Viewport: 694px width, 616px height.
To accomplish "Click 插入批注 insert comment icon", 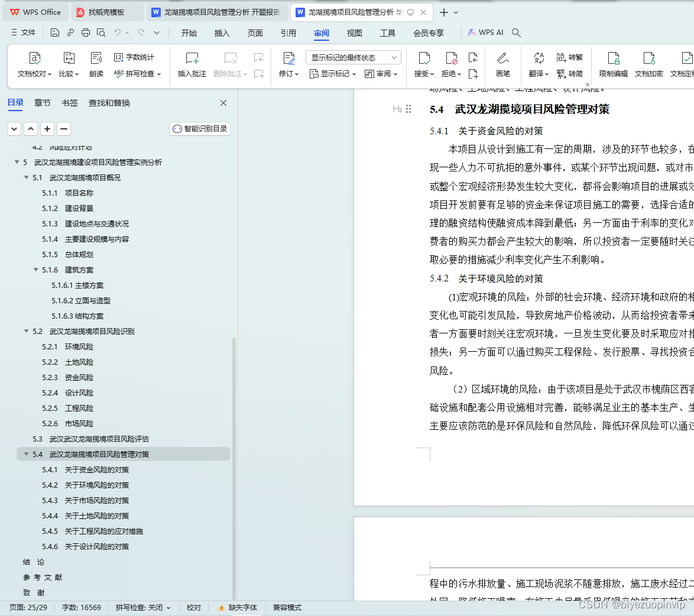I will 192,64.
